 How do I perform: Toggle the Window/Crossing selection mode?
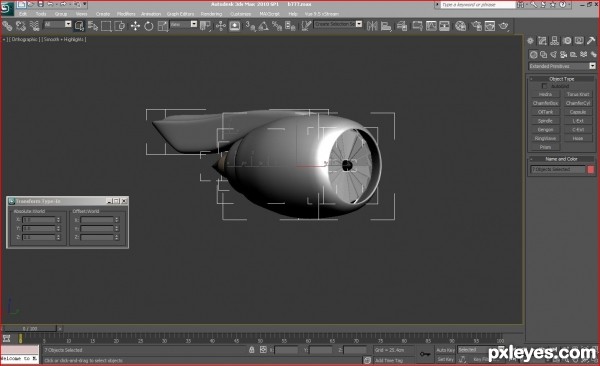pyautogui.click(x=120, y=26)
